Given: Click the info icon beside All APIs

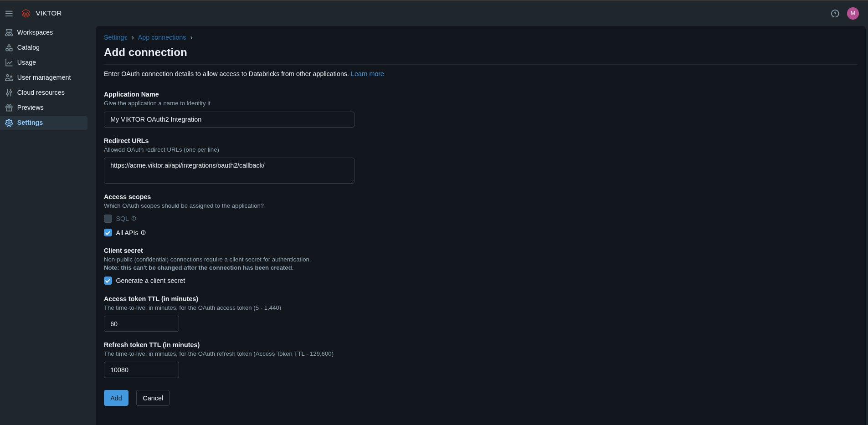Looking at the screenshot, I should click(x=144, y=233).
